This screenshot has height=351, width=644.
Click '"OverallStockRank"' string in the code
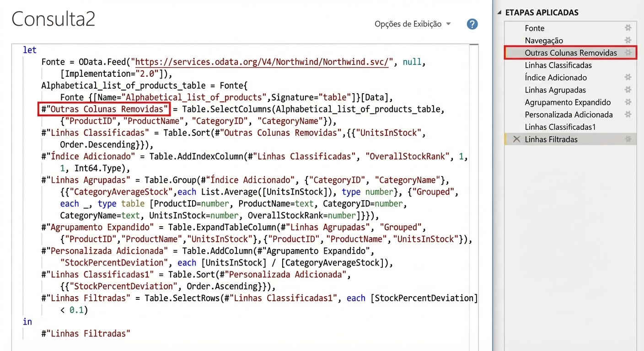(408, 157)
